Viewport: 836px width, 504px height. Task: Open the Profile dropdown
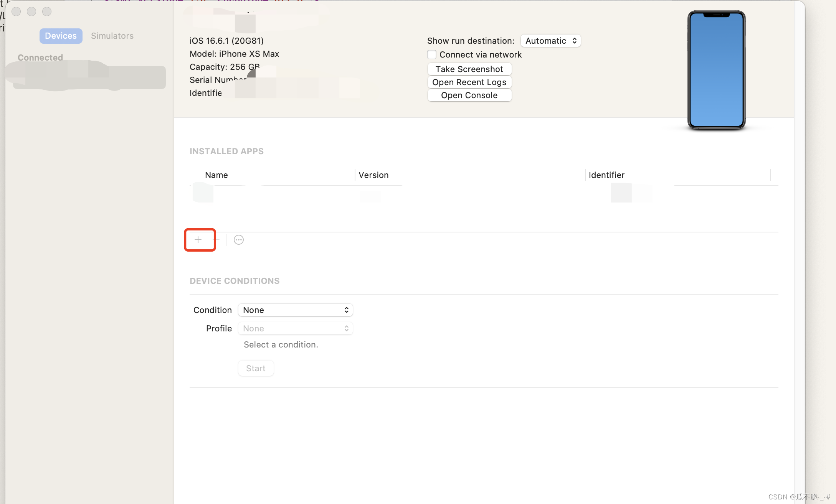(x=295, y=328)
